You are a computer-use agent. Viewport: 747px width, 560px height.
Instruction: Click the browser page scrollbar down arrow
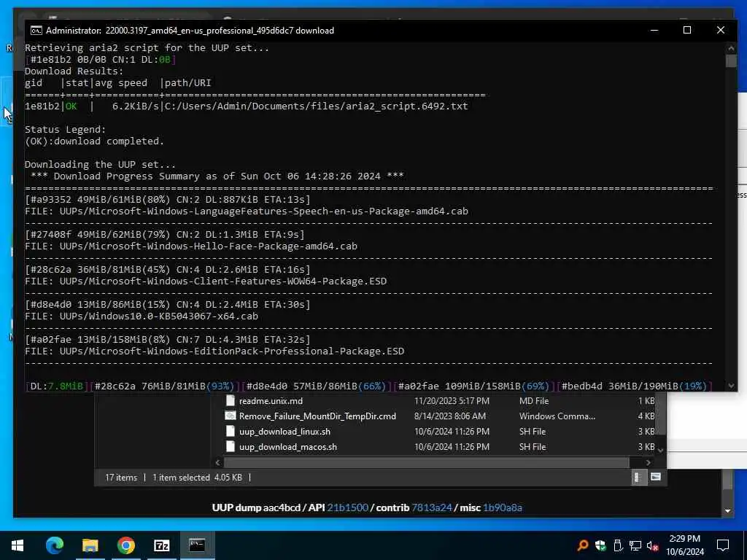point(727,511)
